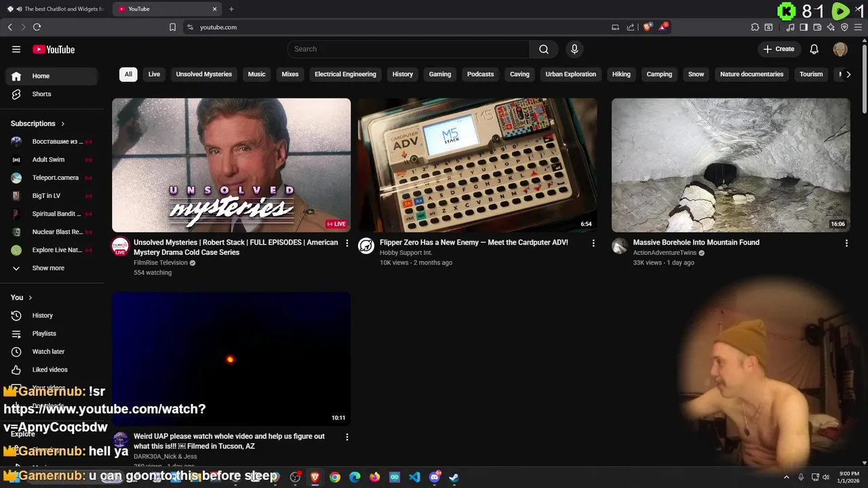Go to Home in sidebar
The height and width of the screenshot is (488, 868).
coord(52,76)
